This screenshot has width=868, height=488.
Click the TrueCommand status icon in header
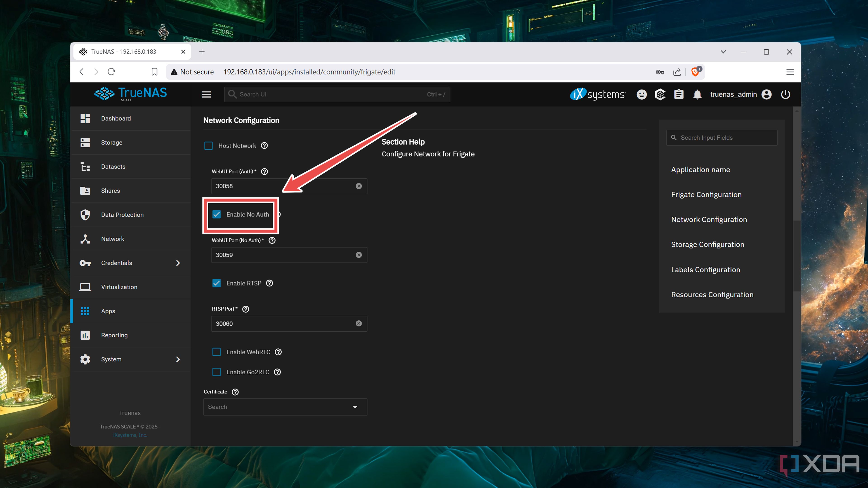660,94
